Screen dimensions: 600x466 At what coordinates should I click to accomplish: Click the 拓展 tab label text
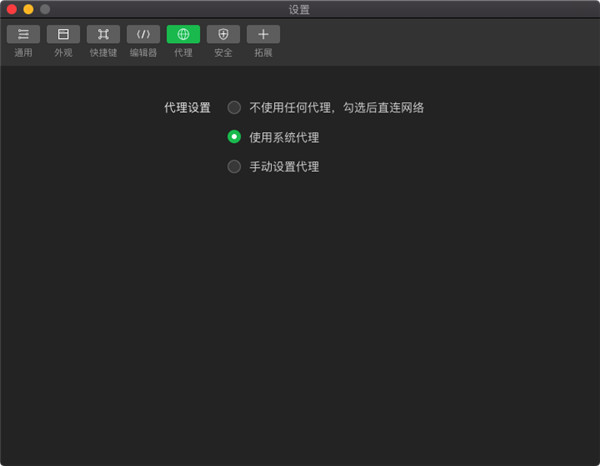[263, 52]
